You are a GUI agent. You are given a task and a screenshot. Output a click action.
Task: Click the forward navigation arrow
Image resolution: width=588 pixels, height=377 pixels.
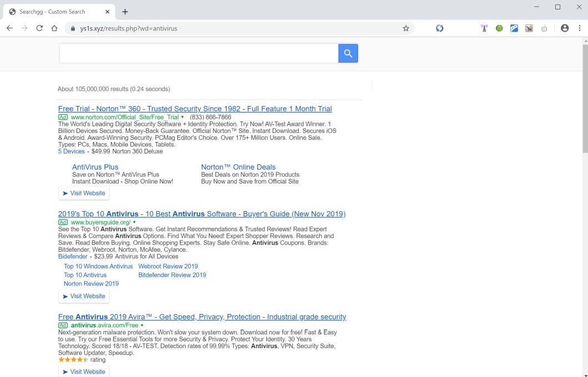click(x=24, y=28)
